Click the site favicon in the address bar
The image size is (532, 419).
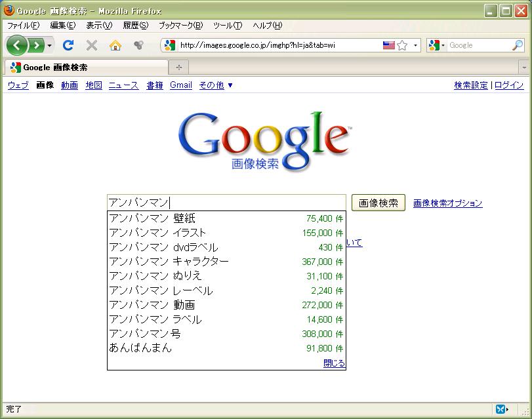[170, 45]
